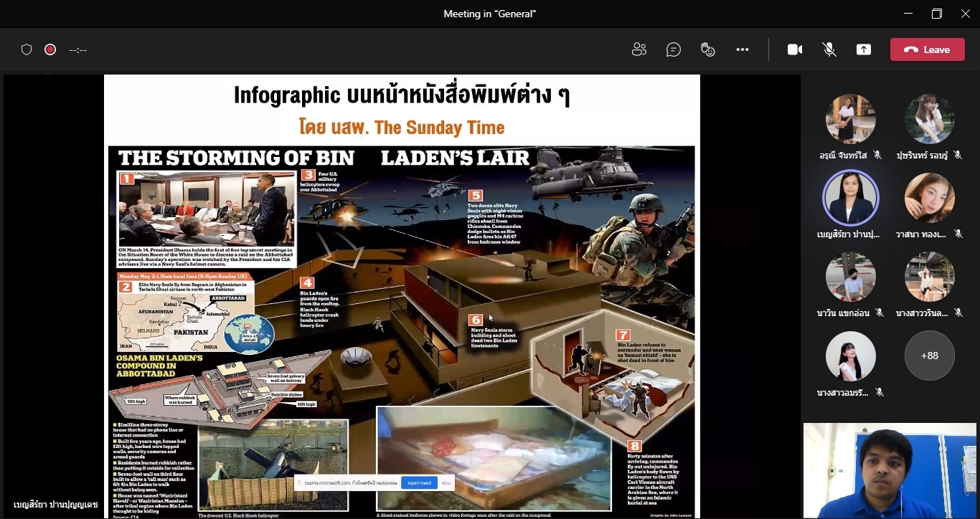The image size is (980, 519).
Task: Click the muted mic icon beside ปุชรินทร์ รอบรู้
Action: click(958, 155)
